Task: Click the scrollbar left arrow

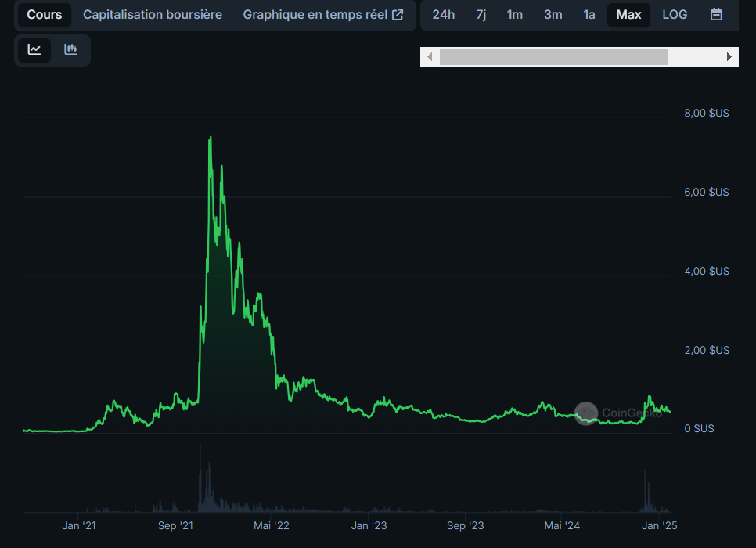Action: [430, 57]
